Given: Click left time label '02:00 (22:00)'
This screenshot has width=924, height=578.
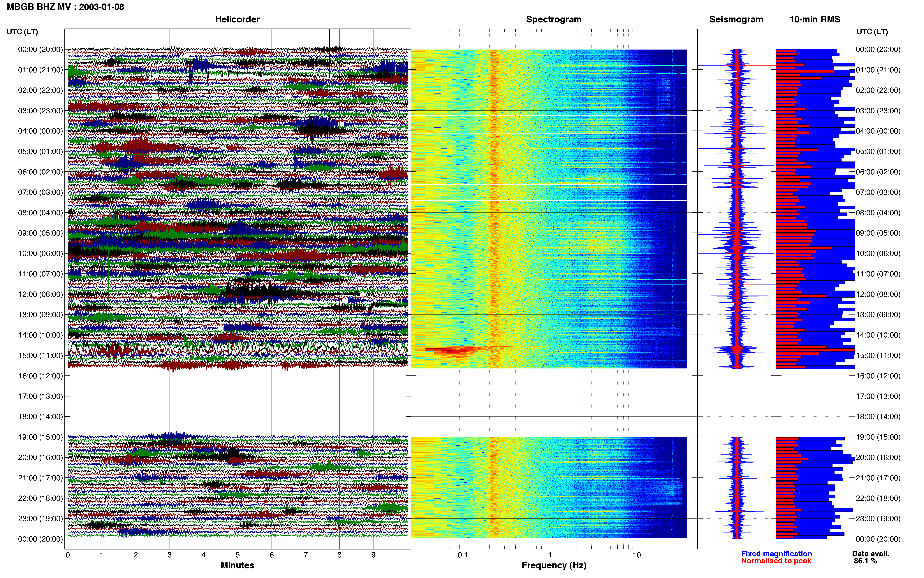Looking at the screenshot, I should tap(41, 90).
